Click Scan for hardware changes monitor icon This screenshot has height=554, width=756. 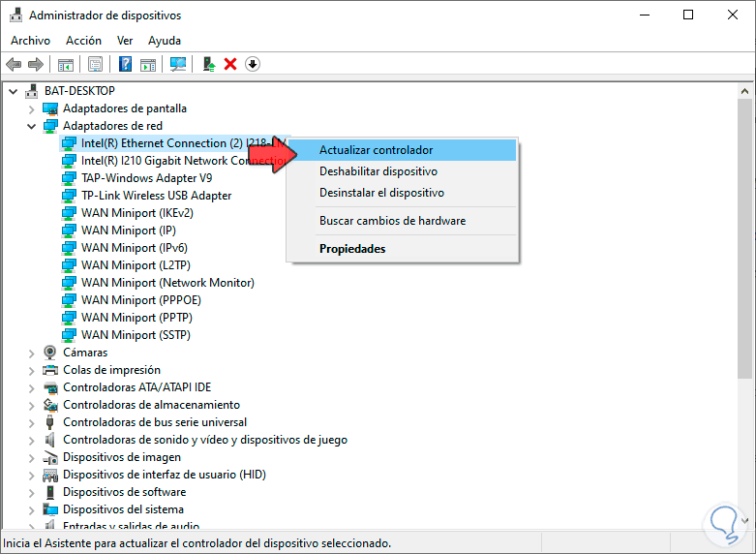click(x=178, y=64)
